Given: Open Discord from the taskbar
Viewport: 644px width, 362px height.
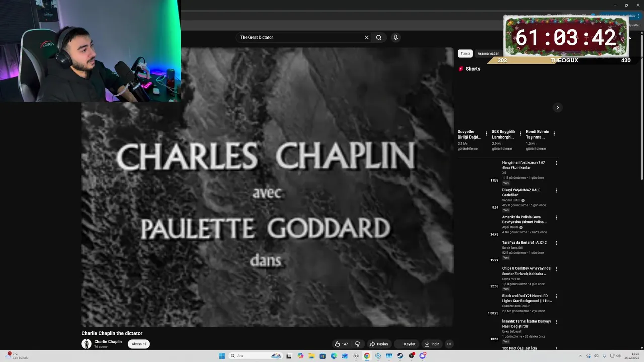Looking at the screenshot, I should pyautogui.click(x=423, y=356).
